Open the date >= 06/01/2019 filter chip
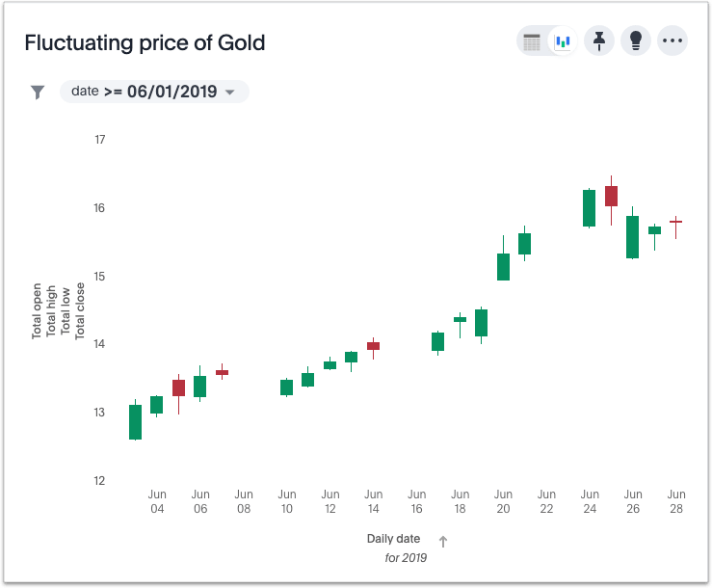Screen dimensions: 712x588 pos(145,92)
